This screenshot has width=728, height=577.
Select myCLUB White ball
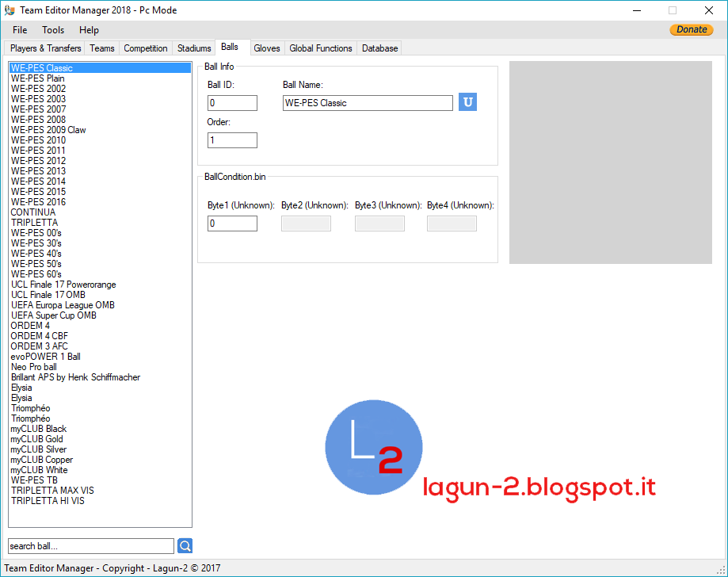[101, 470]
